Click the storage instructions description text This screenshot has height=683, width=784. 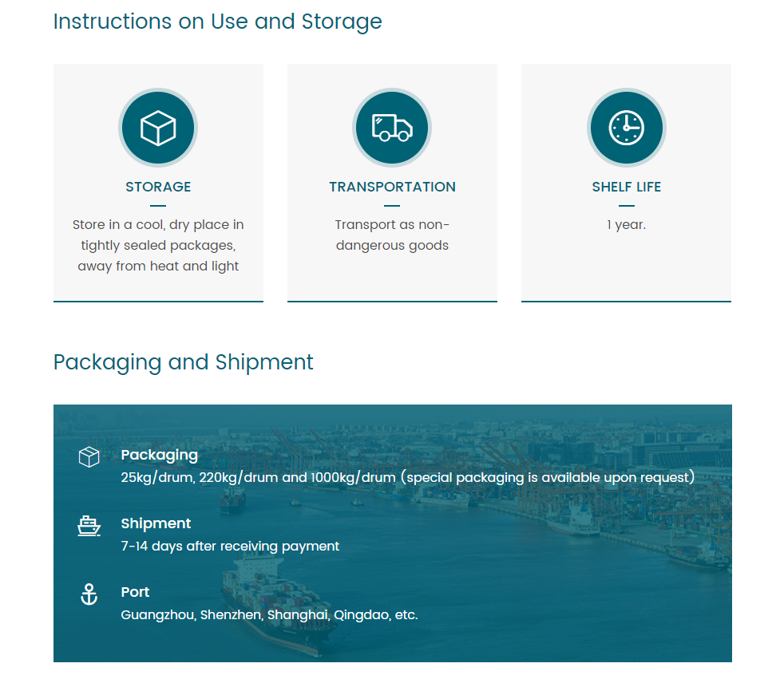[x=158, y=246]
